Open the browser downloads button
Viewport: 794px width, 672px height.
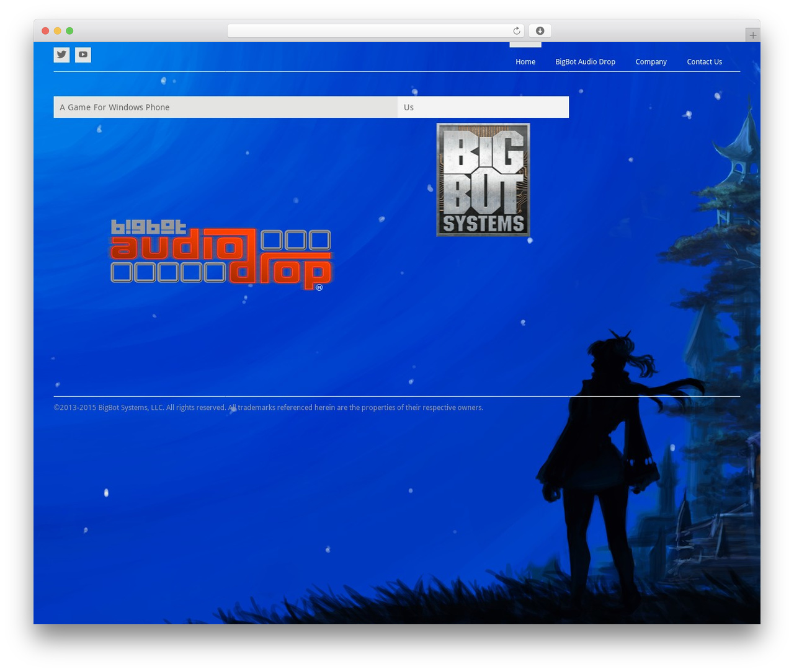click(540, 31)
